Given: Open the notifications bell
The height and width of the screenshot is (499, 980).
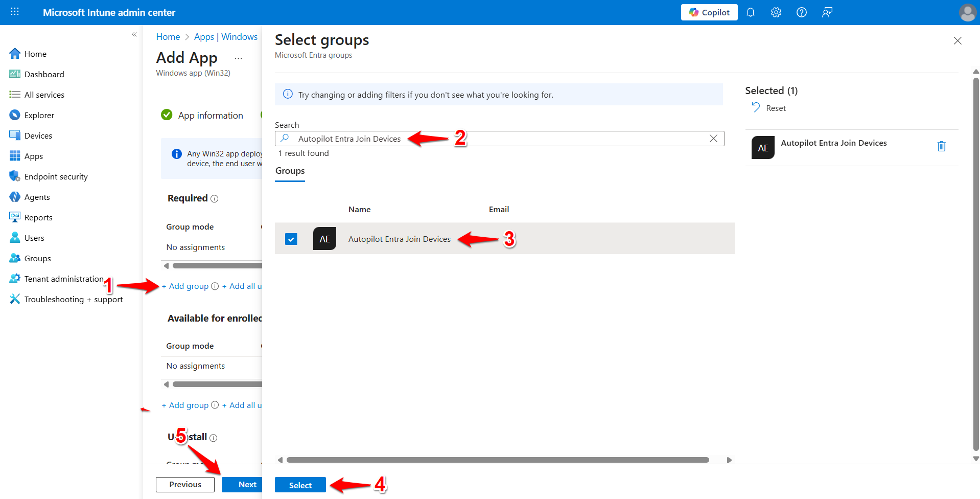Looking at the screenshot, I should [751, 12].
